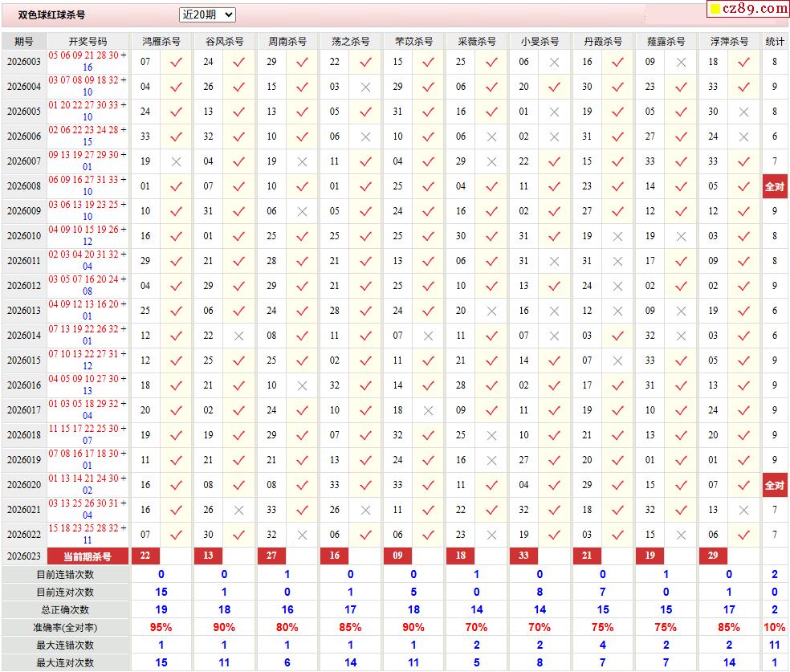The height and width of the screenshot is (672, 790).
Task: Click the 当前期杀号 red label
Action: 88,556
